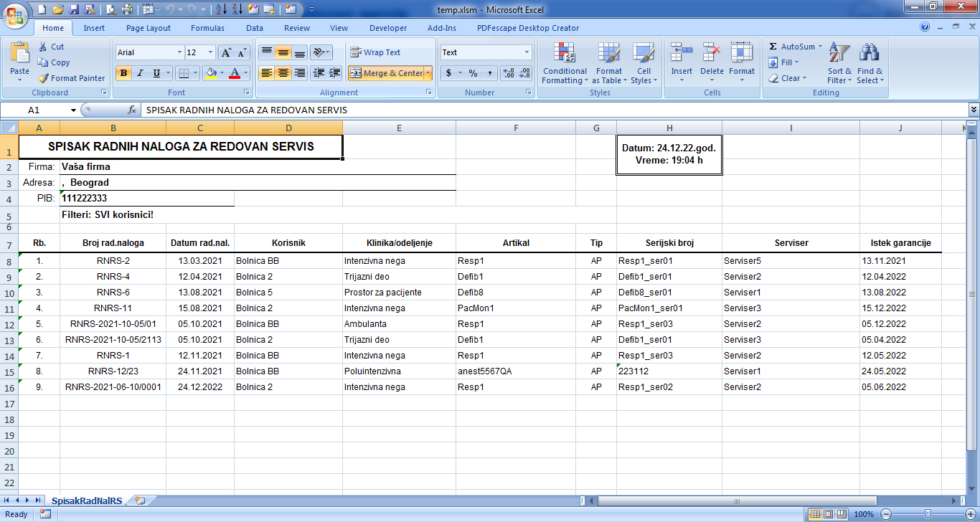
Task: Open the Conditional Formatting dropdown
Action: click(x=565, y=62)
